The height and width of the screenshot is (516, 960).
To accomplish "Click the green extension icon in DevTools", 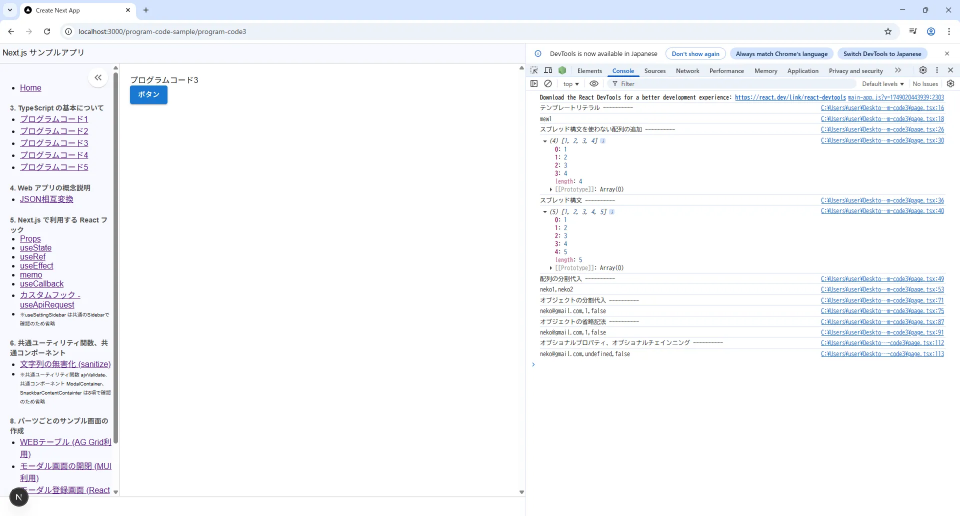I will (562, 70).
